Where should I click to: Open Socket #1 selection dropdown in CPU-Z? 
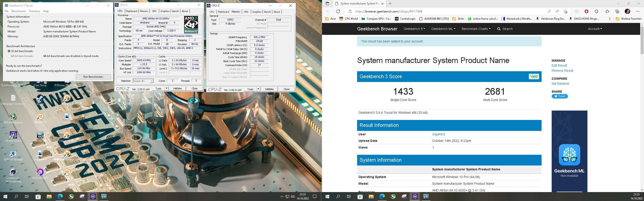[143, 81]
